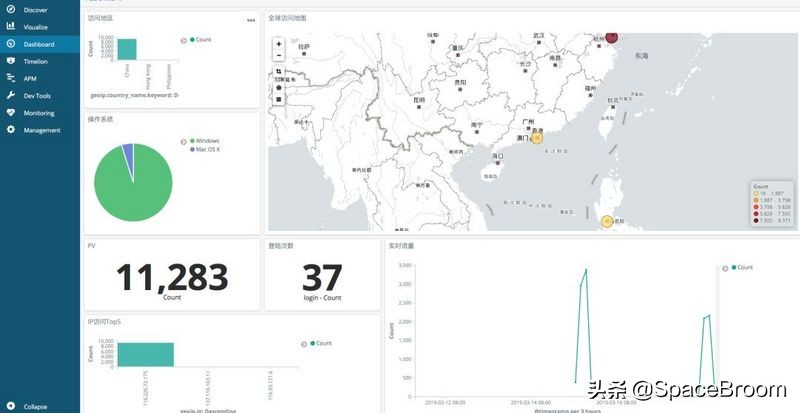800x413 pixels.
Task: Toggle legend arrow on traffic line chart
Action: pos(725,268)
